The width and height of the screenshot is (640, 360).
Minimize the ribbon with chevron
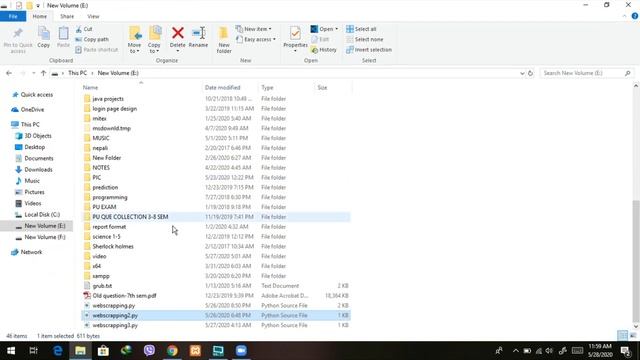tap(624, 16)
